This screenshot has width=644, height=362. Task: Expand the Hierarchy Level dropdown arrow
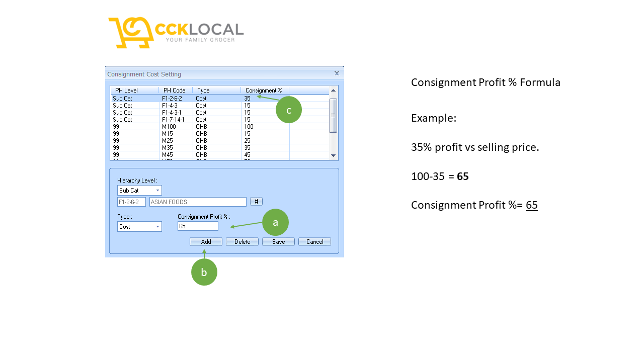coord(158,190)
